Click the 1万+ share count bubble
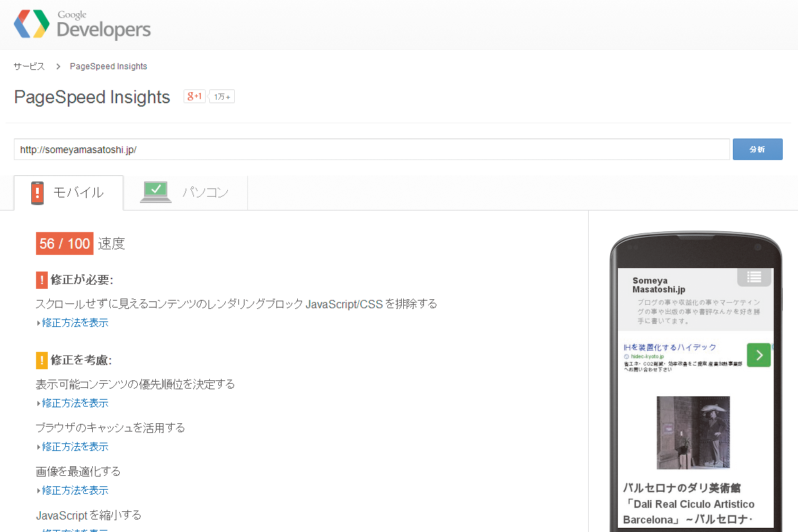This screenshot has height=532, width=798. coord(222,97)
